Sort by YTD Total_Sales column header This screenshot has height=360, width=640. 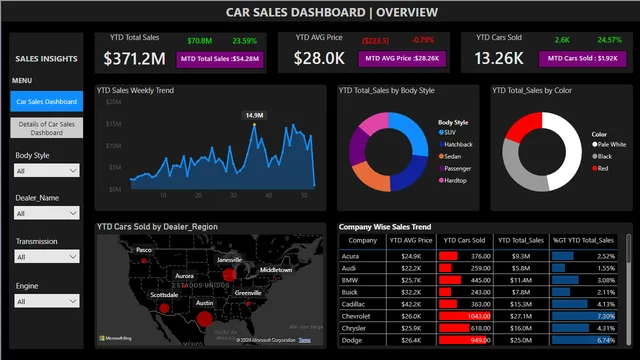point(521,240)
